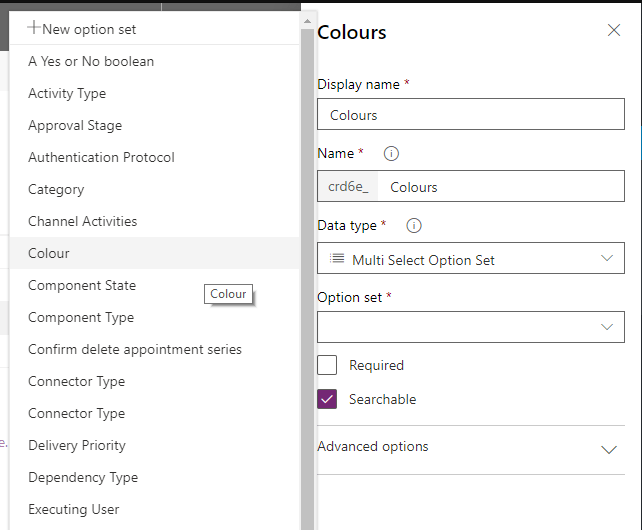The image size is (642, 530).
Task: Create a New option set
Action: pos(155,29)
